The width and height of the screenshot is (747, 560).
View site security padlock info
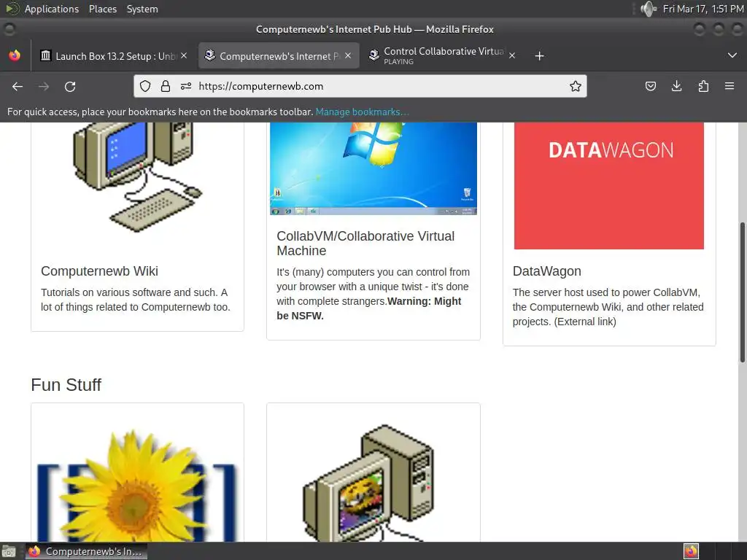(x=166, y=86)
